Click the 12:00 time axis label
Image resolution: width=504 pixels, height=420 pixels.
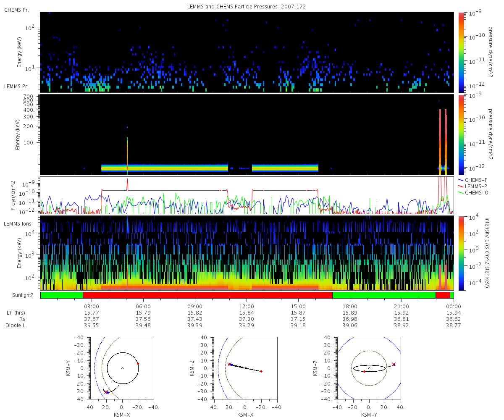pos(247,306)
